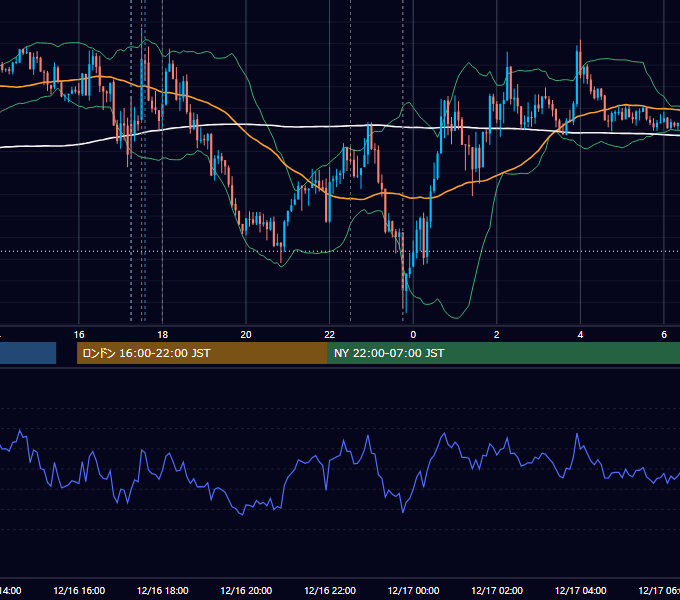
Task: Click the 12/17 02:00 date label
Action: click(497, 590)
